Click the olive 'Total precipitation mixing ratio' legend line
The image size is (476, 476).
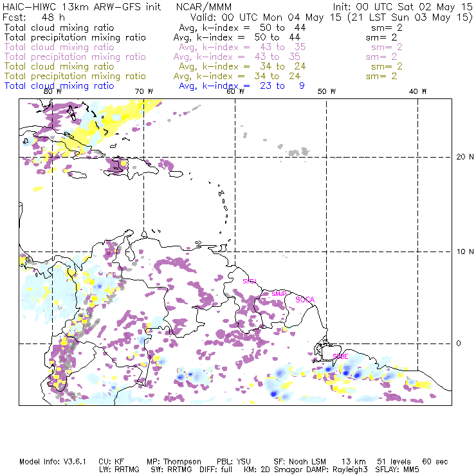point(75,76)
